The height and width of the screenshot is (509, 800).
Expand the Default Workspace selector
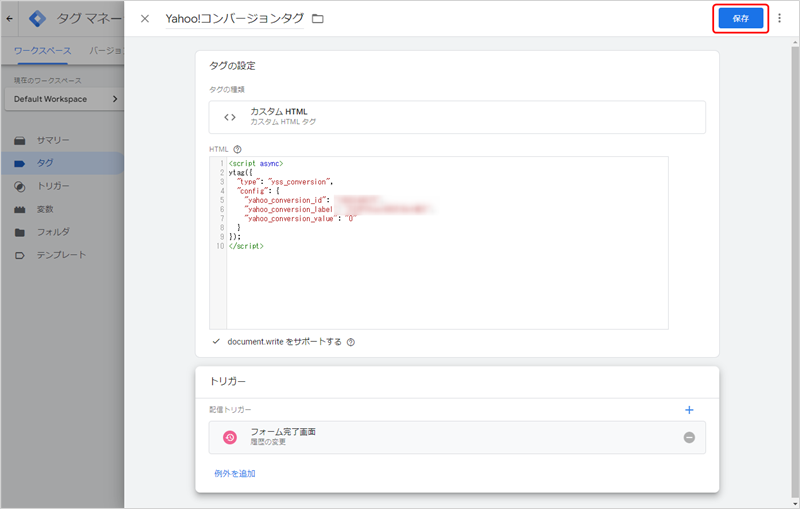[x=64, y=99]
